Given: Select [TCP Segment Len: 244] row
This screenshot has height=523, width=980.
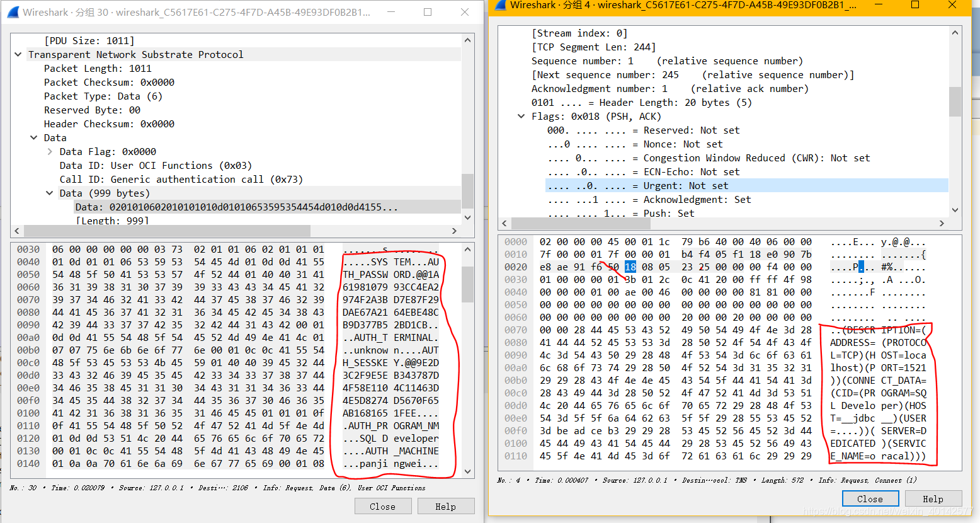Looking at the screenshot, I should 593,47.
